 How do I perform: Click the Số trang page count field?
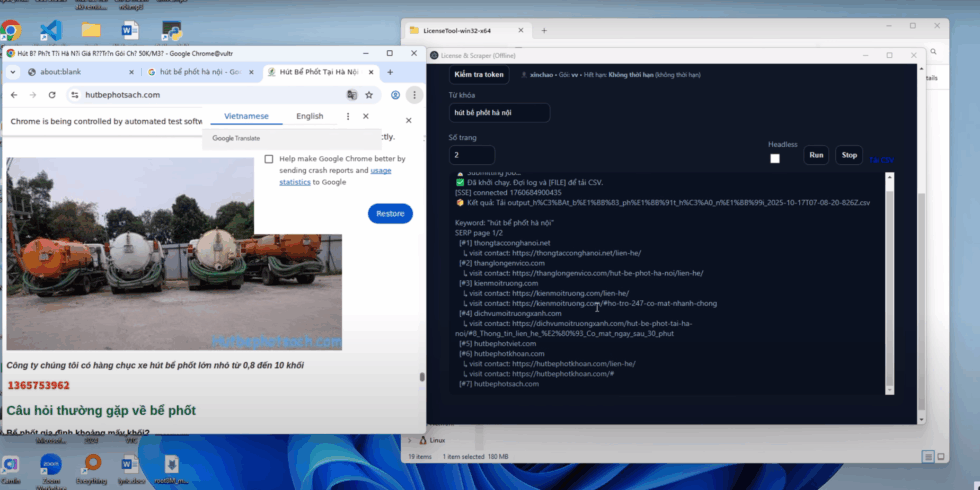pos(472,155)
